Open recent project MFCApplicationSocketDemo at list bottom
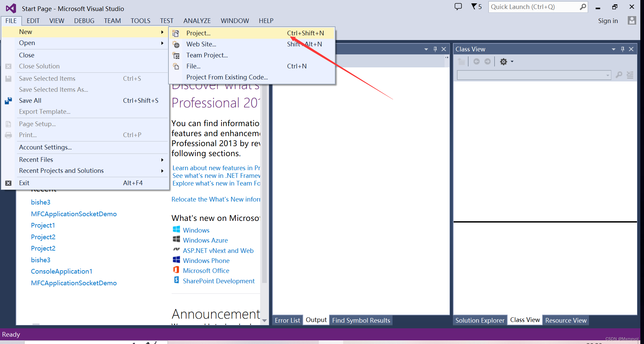Viewport: 644px width, 344px height. point(74,283)
